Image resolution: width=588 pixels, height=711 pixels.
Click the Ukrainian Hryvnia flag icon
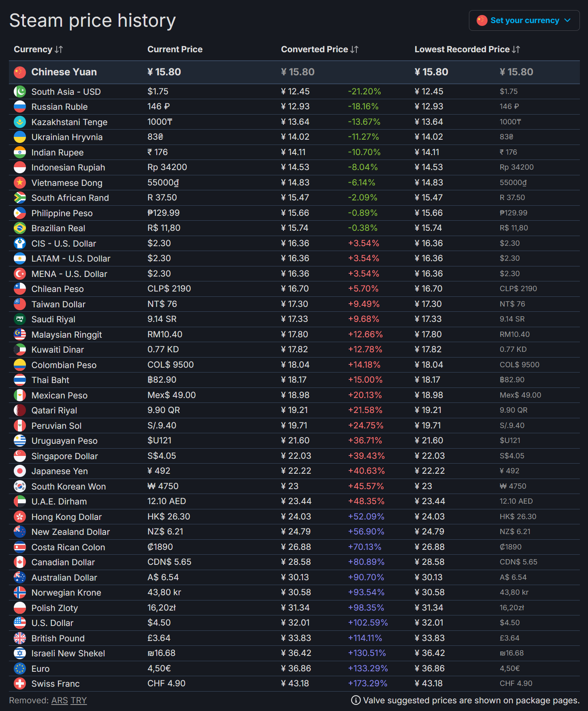[20, 137]
